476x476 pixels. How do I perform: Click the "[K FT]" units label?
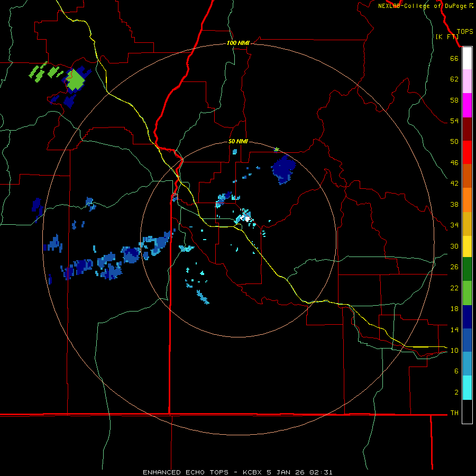(447, 36)
